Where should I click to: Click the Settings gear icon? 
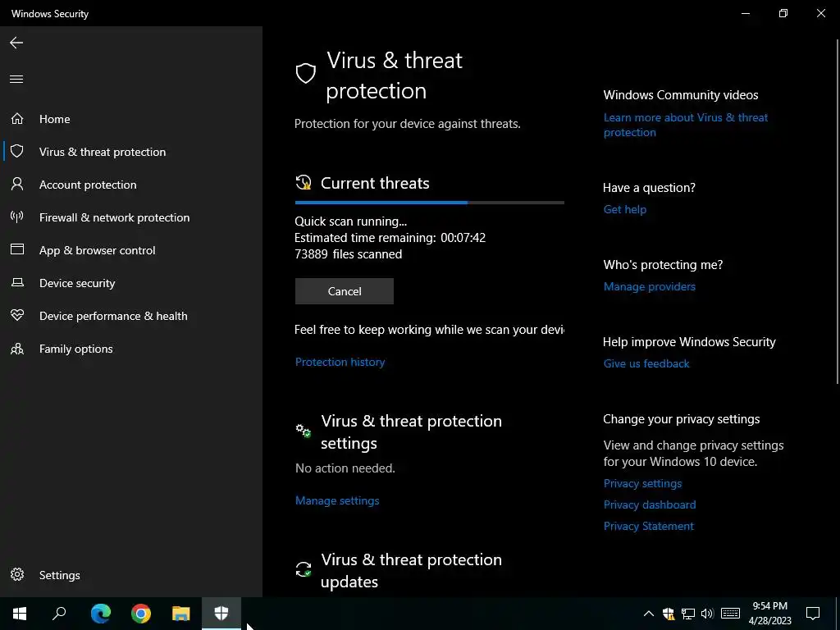pyautogui.click(x=17, y=574)
